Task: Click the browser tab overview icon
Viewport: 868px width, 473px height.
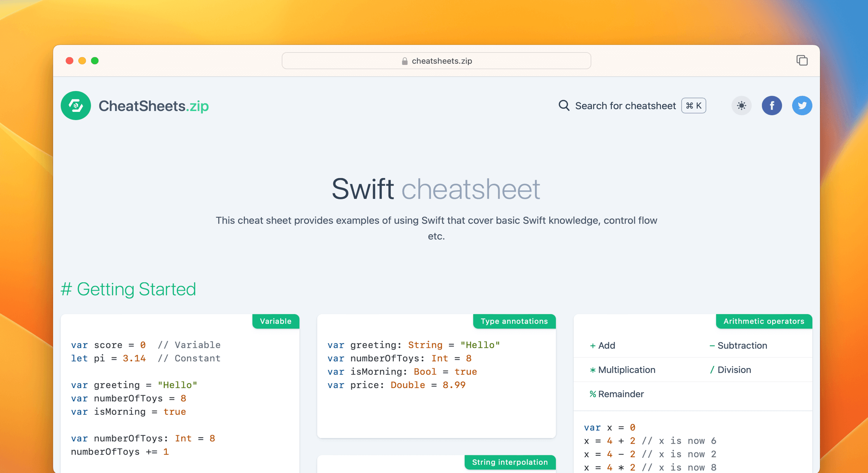Action: [802, 60]
